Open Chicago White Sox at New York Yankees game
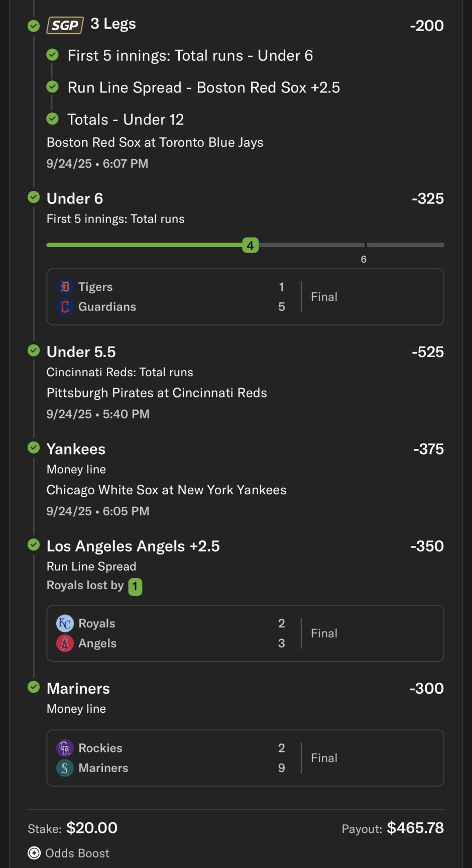472x868 pixels. tap(166, 490)
